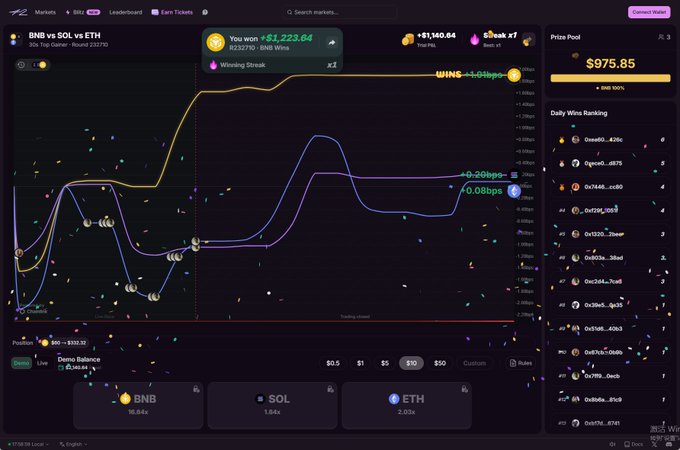Image resolution: width=680 pixels, height=450 pixels.
Task: Open ranking entry 0x803a...38ad
Action: pyautogui.click(x=610, y=258)
